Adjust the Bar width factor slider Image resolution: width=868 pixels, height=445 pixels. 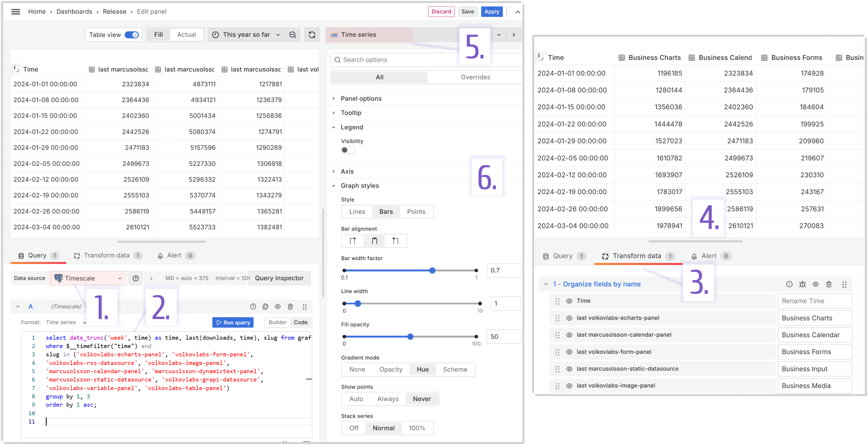pyautogui.click(x=432, y=271)
